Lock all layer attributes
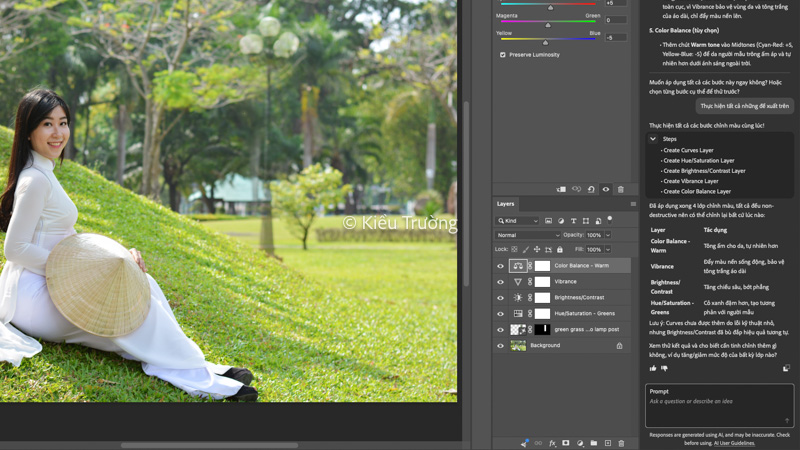The height and width of the screenshot is (450, 800). (x=560, y=249)
